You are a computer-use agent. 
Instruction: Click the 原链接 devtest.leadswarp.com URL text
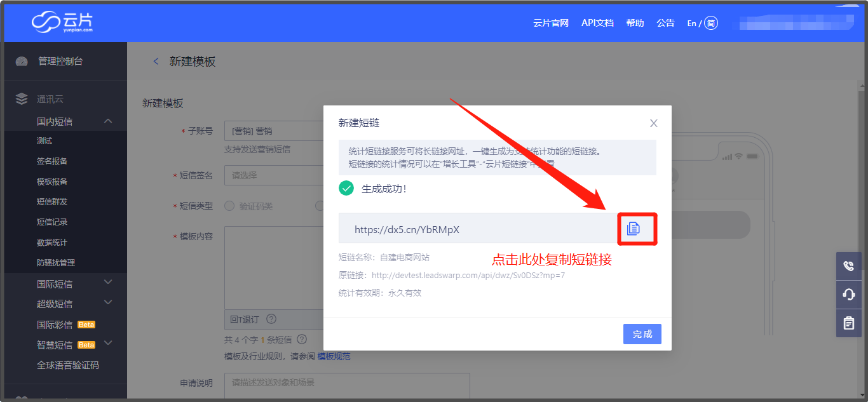click(468, 276)
